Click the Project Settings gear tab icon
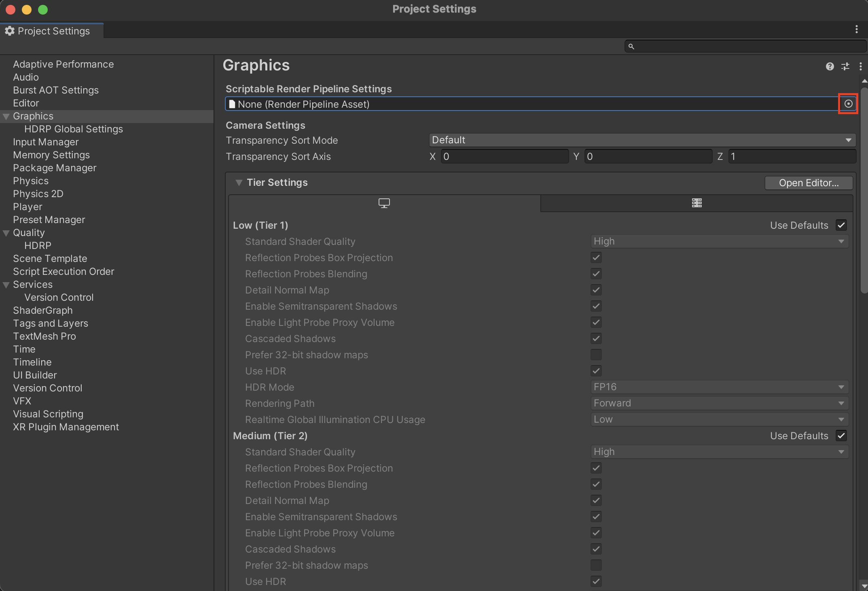The image size is (868, 591). click(x=10, y=31)
